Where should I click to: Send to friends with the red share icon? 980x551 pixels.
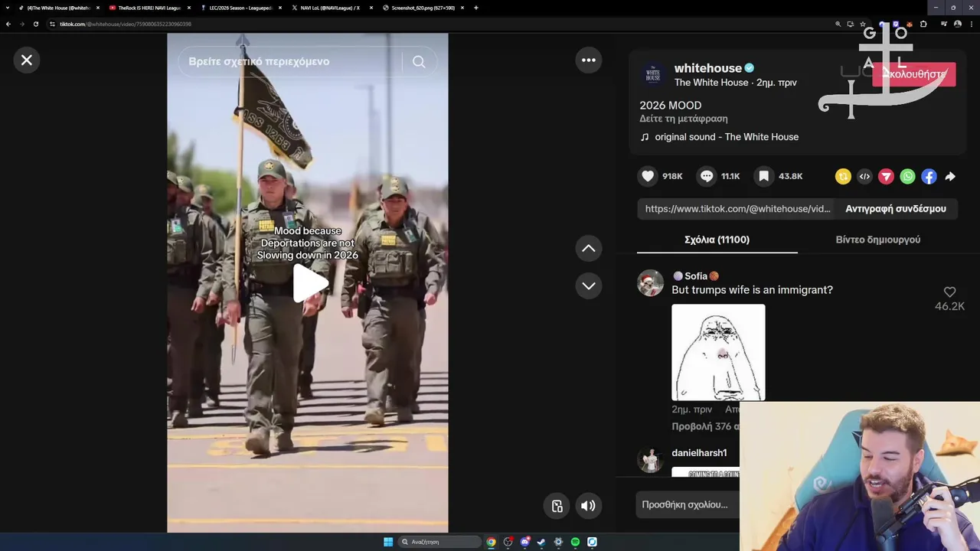click(886, 177)
